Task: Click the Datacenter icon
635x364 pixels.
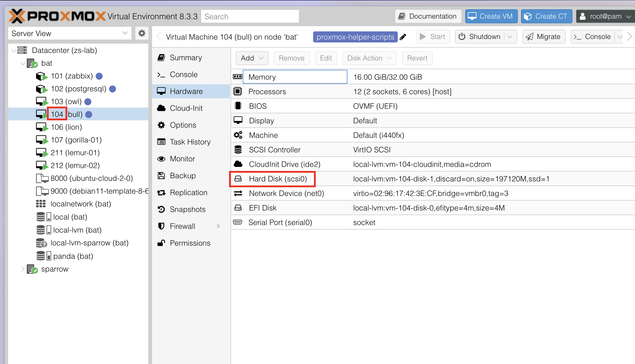Action: pyautogui.click(x=22, y=50)
